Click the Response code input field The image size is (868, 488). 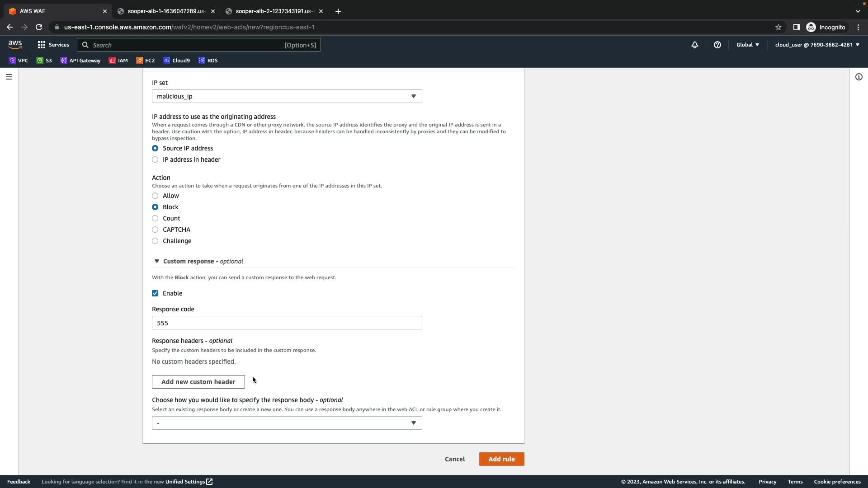tap(287, 323)
